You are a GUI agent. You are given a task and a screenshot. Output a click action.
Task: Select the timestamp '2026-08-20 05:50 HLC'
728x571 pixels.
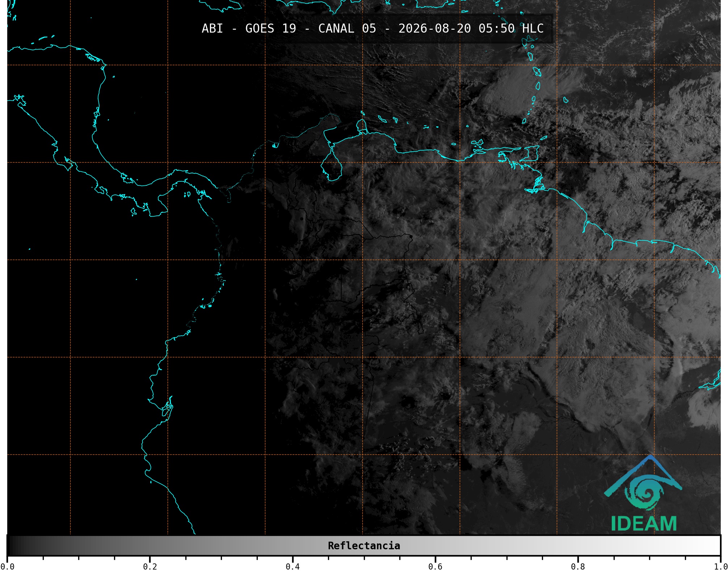point(471,29)
